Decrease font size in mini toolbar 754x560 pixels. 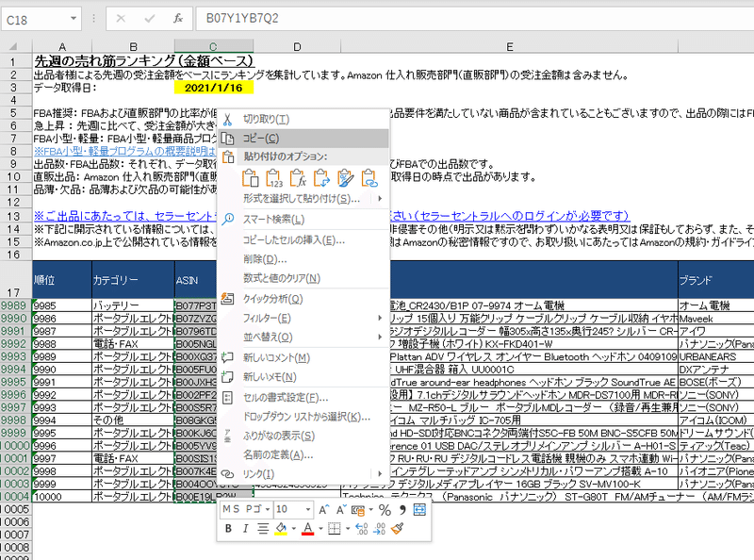pyautogui.click(x=341, y=509)
